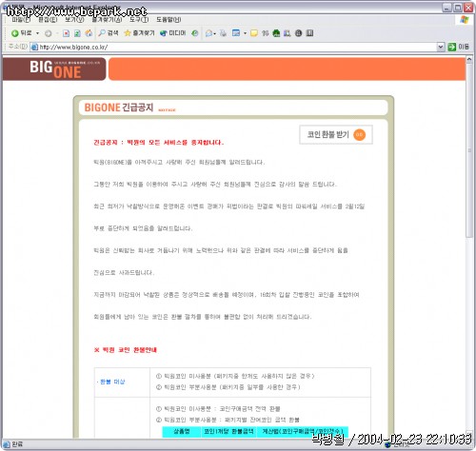Screen dimensions: 476x451
Task: Open the Search (검색) toolbar button
Action: 109,33
